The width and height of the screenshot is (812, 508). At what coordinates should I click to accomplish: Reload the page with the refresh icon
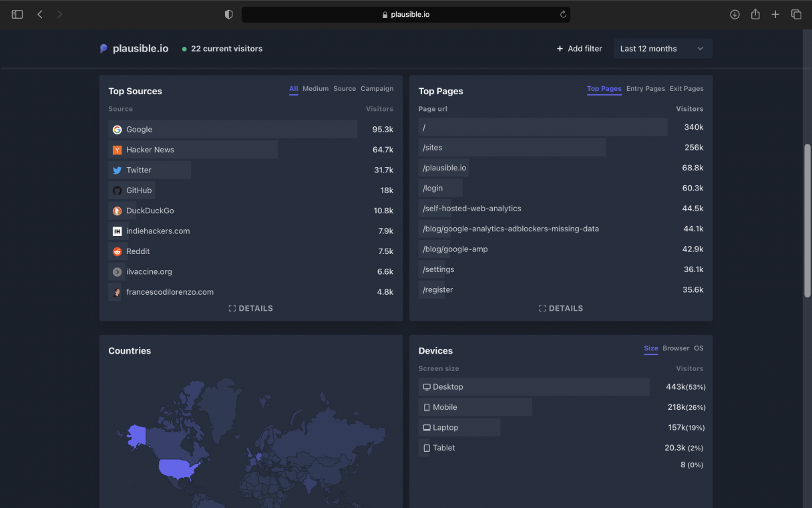563,14
